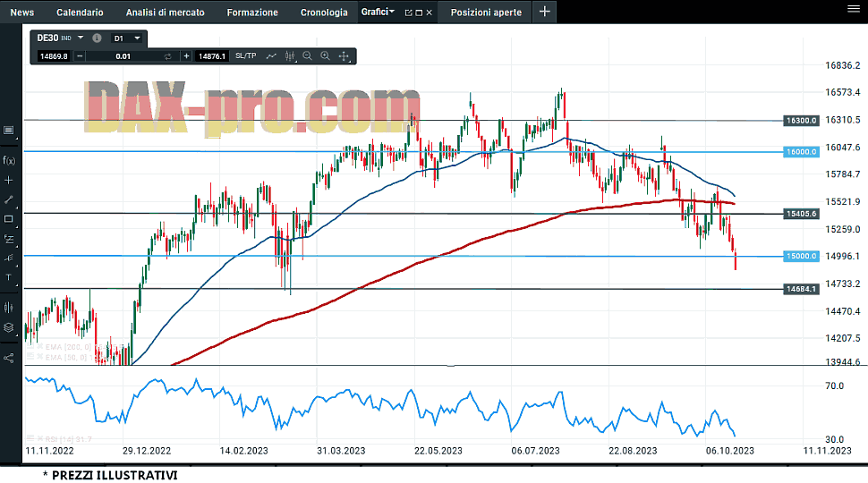Toggle the volume unit swap icon
Screen dimensions: 868x483
pyautogui.click(x=167, y=55)
